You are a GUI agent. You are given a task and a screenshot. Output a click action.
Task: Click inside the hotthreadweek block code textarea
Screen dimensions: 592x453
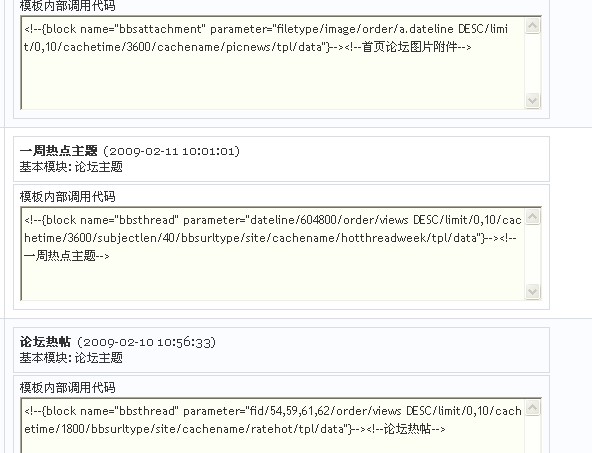[273, 254]
